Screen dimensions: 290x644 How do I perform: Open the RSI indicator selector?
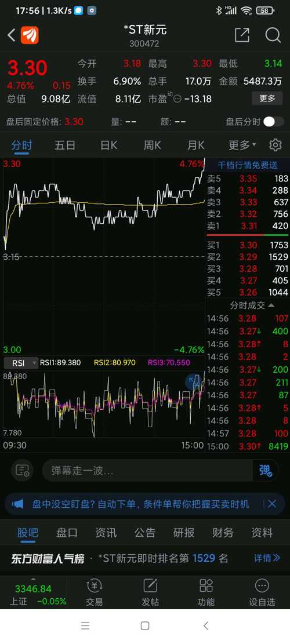[x=20, y=363]
